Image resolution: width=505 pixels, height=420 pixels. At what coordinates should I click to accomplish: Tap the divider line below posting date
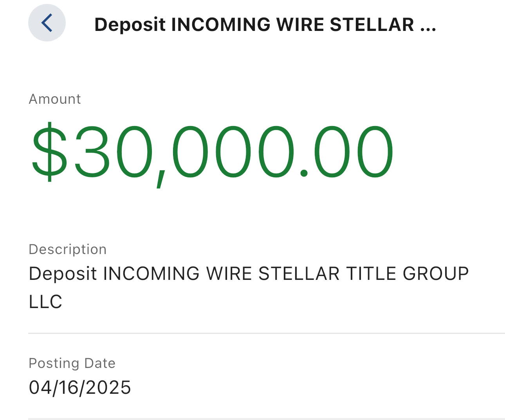click(267, 418)
